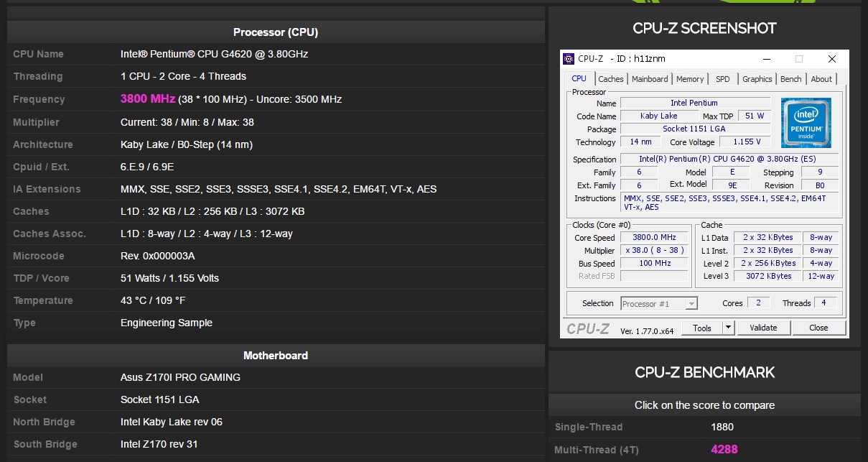Minimize the CPU-Z window

766,59
